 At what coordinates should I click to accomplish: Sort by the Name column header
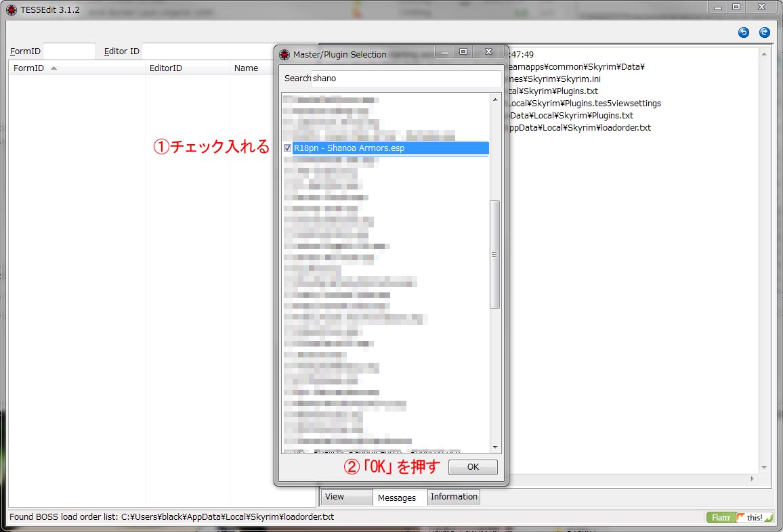click(x=252, y=68)
